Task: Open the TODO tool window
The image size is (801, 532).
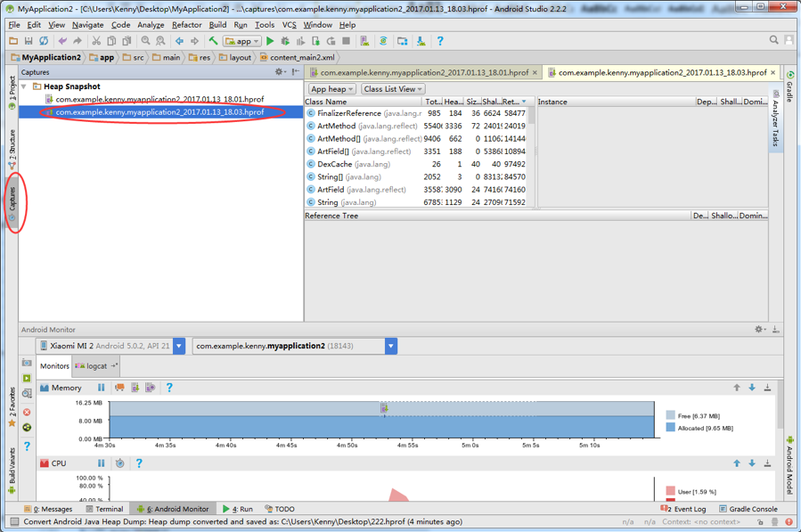Action: click(x=280, y=509)
